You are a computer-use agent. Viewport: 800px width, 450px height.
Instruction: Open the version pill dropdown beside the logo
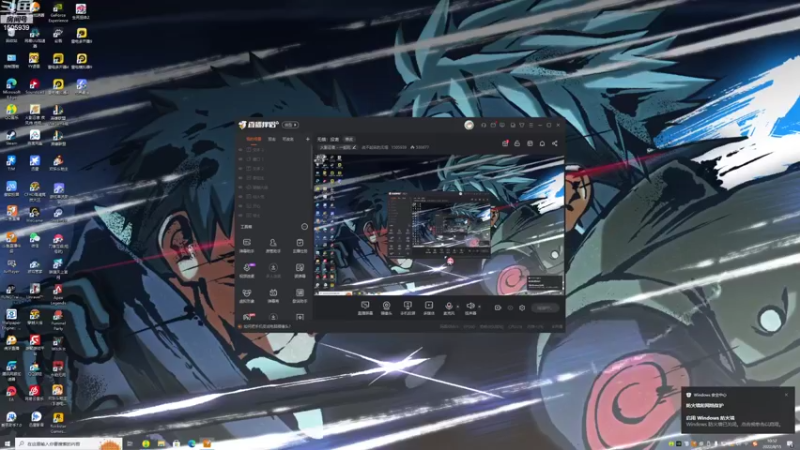[x=291, y=124]
